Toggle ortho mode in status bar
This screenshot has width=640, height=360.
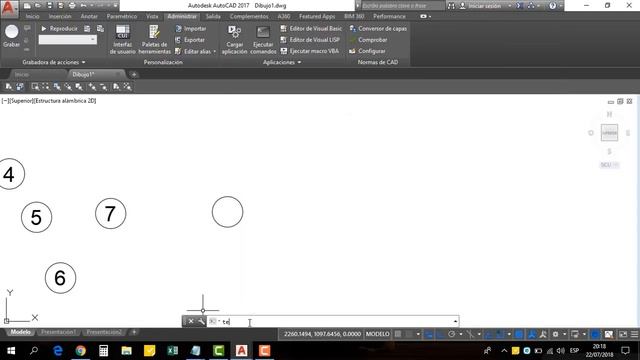coord(440,334)
